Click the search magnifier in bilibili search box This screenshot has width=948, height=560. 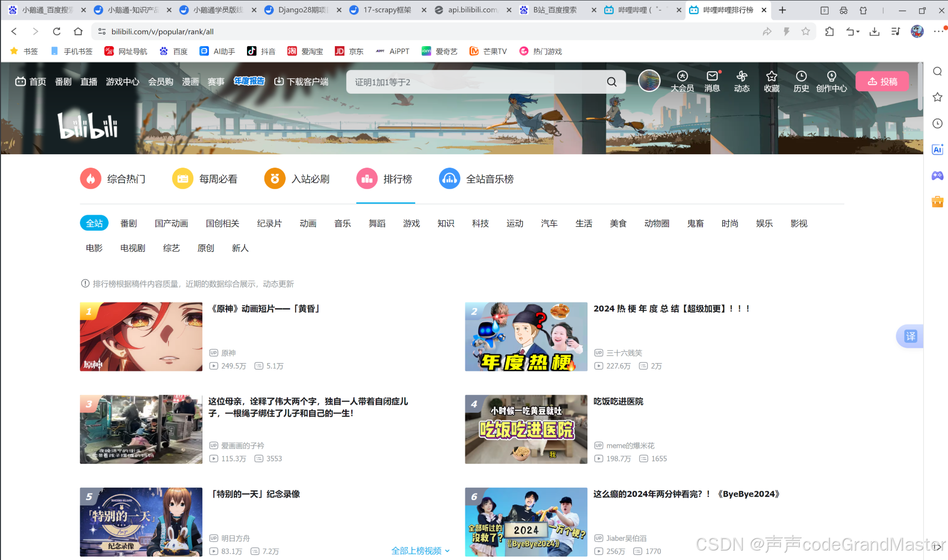[x=612, y=82]
